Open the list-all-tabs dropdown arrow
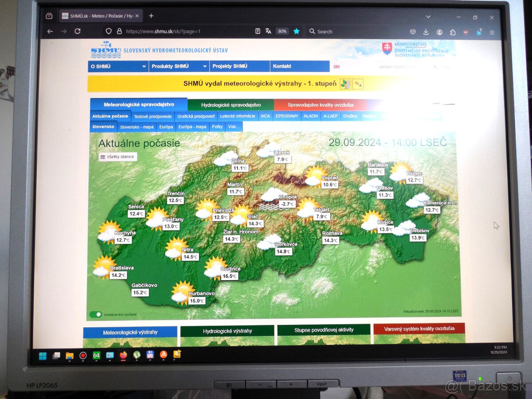The height and width of the screenshot is (399, 532). (428, 16)
